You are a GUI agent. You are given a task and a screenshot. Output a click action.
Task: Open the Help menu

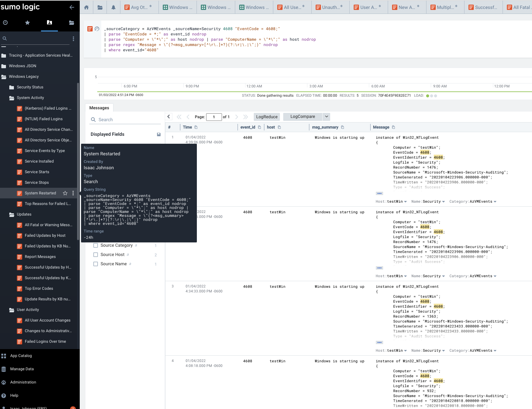pyautogui.click(x=14, y=395)
